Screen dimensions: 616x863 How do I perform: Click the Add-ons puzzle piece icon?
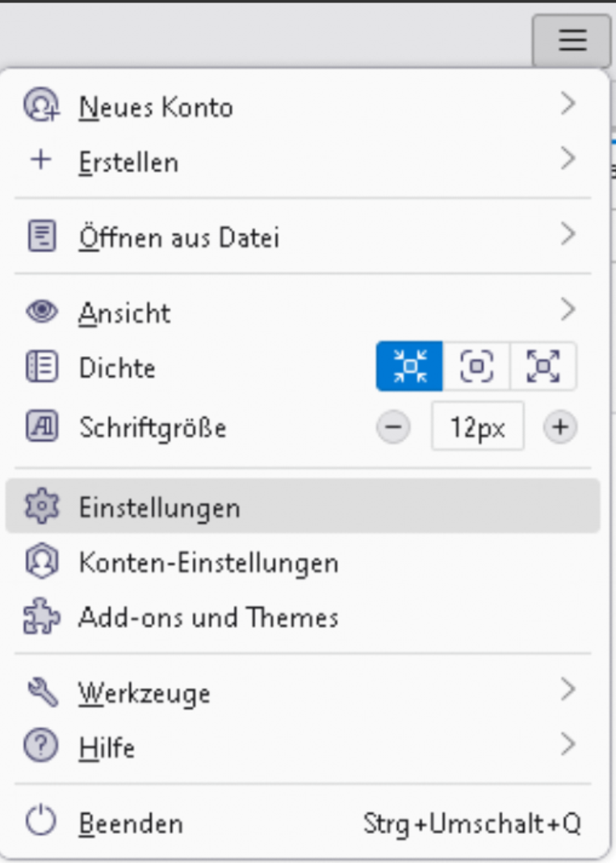[x=41, y=618]
